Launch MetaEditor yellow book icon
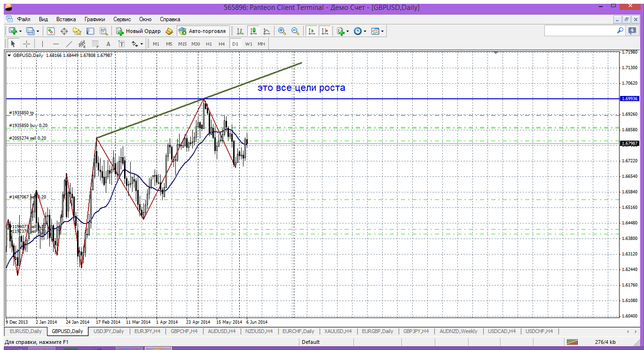Screen dimensions: 644x350 [x=169, y=31]
